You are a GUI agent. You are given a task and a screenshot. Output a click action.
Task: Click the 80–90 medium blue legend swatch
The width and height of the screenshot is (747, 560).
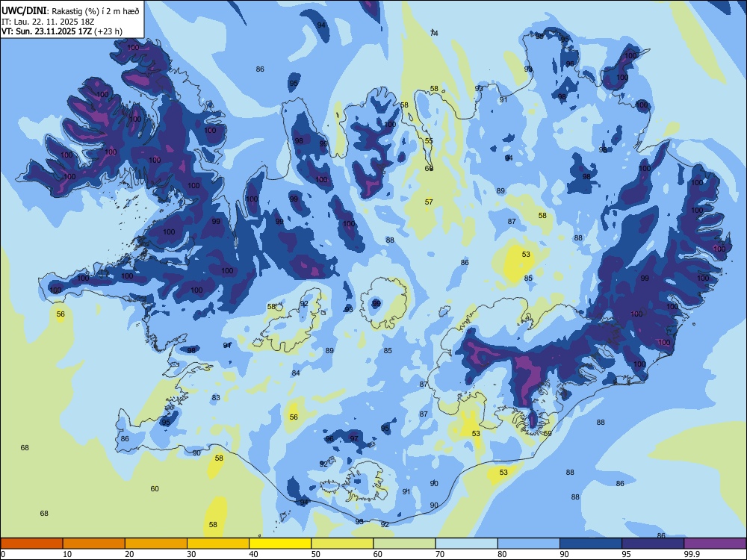click(528, 544)
